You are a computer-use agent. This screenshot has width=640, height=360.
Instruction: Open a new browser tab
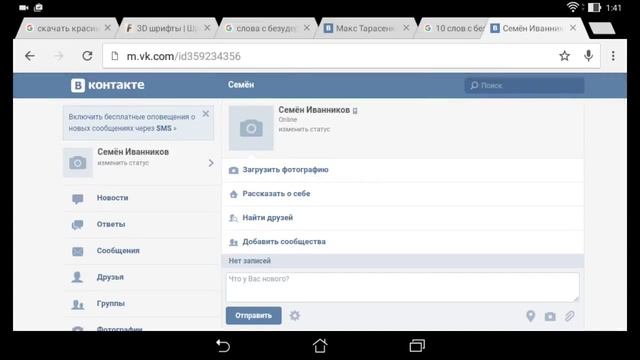602,29
